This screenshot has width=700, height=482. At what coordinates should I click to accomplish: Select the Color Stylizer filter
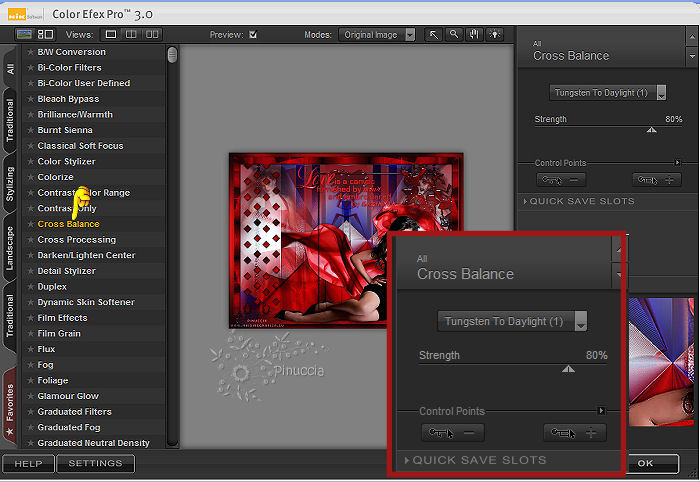(67, 162)
